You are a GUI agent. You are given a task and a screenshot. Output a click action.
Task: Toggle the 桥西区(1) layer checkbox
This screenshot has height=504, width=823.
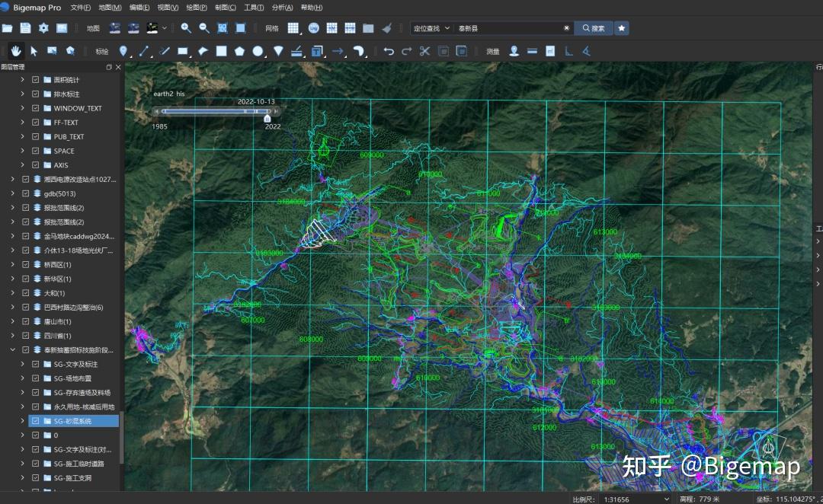coord(25,264)
